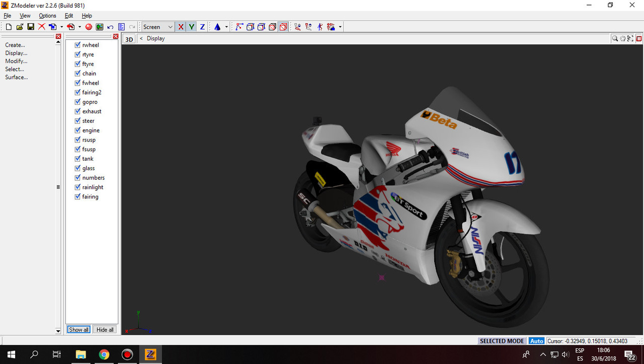The width and height of the screenshot is (644, 364).
Task: Click the Show all button
Action: [79, 330]
